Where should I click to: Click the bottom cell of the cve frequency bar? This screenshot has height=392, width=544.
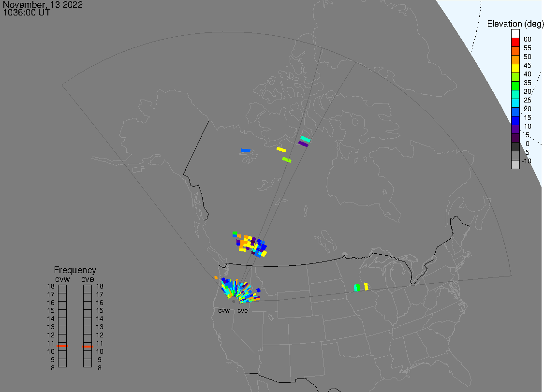point(88,363)
